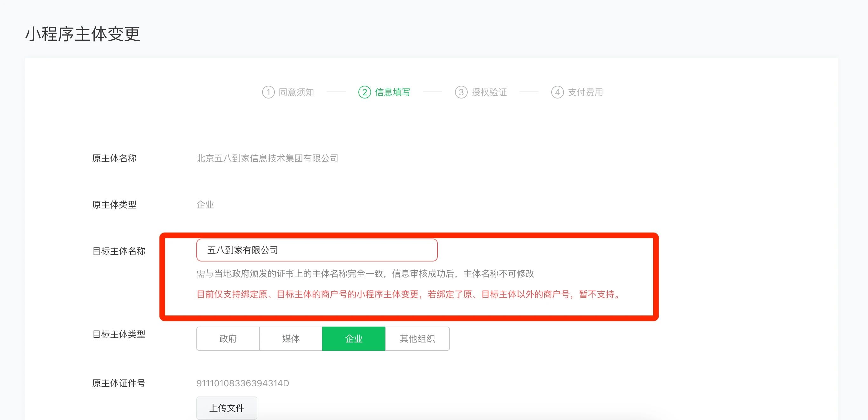Pick 其他组织 as target subject type
Viewport: 868px width, 420px height.
(x=417, y=338)
